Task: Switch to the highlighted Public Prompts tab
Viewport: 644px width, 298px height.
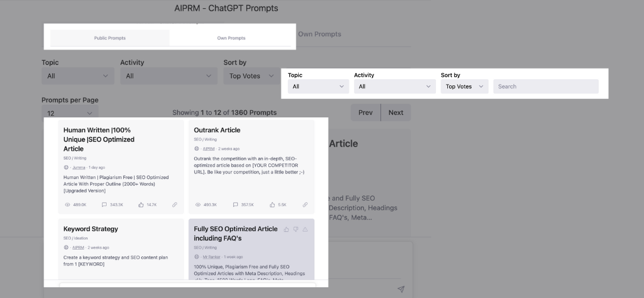Action: (x=110, y=38)
